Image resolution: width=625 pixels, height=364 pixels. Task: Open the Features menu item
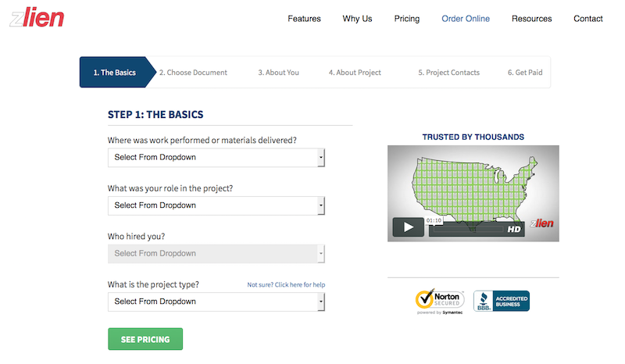304,19
